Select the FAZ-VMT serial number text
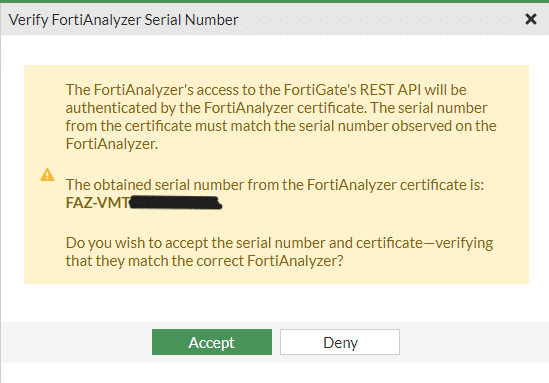This screenshot has width=549, height=383. pyautogui.click(x=97, y=203)
